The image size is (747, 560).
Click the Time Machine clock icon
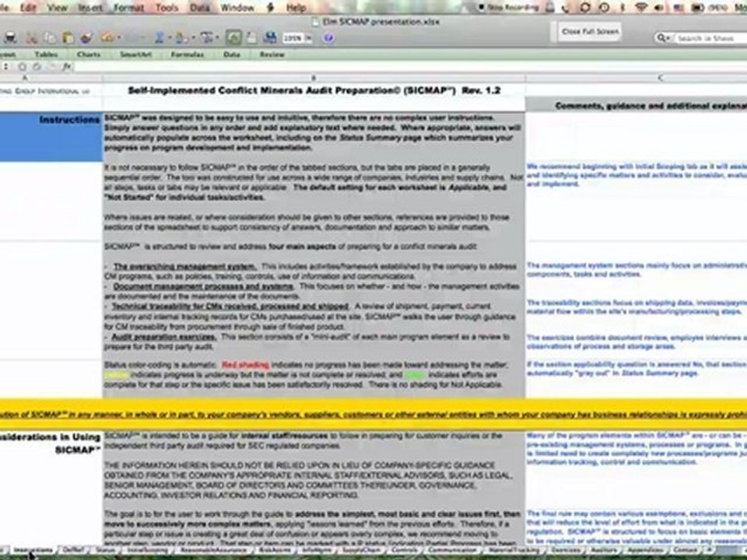pyautogui.click(x=604, y=7)
